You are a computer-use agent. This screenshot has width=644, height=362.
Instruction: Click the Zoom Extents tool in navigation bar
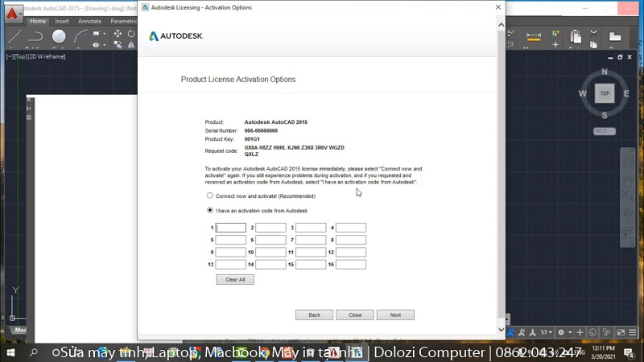(x=628, y=195)
